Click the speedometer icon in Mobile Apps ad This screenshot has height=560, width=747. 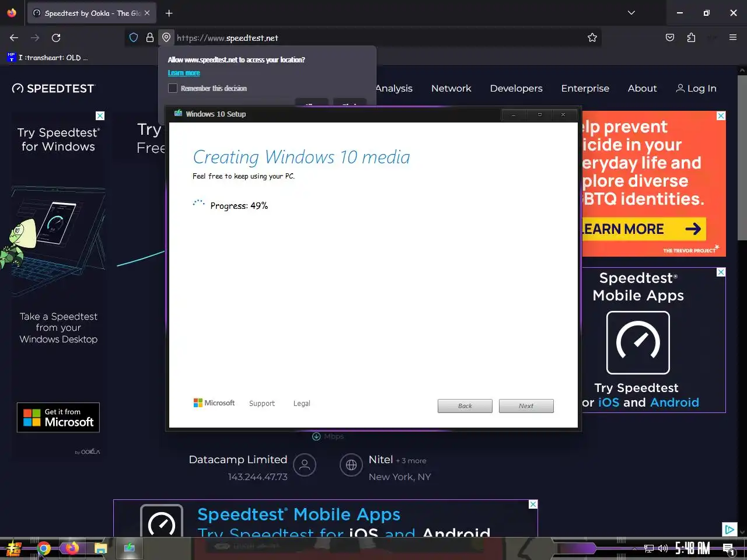click(638, 342)
